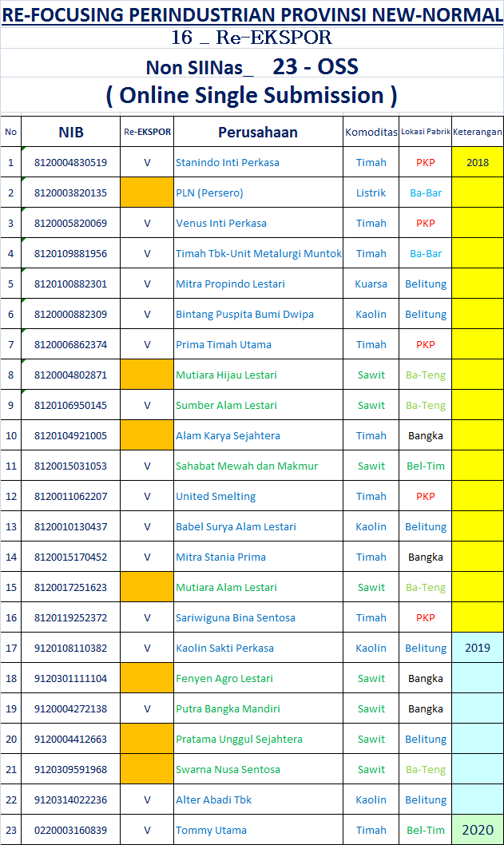Click the V mark for Tommy Utama

pyautogui.click(x=147, y=830)
